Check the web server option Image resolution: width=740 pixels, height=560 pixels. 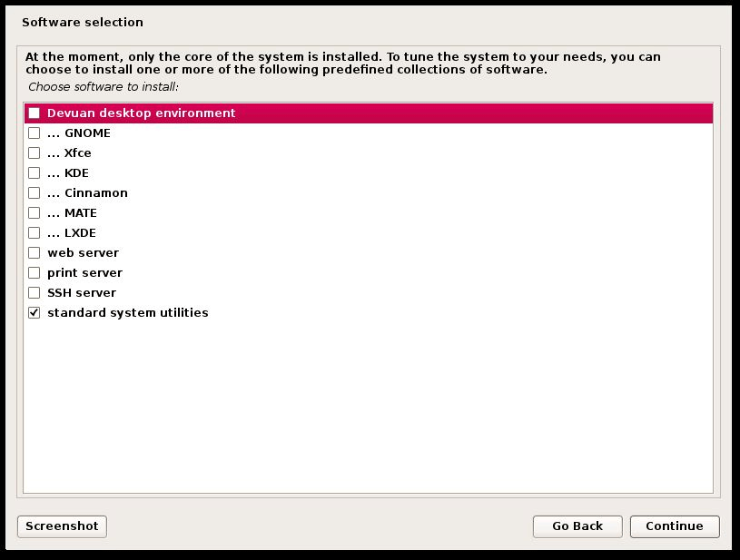pyautogui.click(x=35, y=252)
